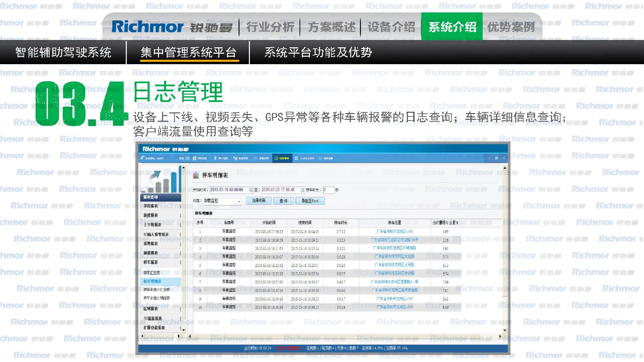
Task: Expand 扩展功能报表 in the sidebar
Action: [160, 327]
